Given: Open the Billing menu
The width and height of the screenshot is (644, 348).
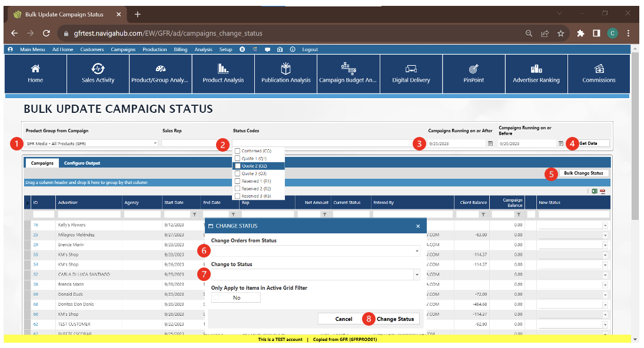Looking at the screenshot, I should pyautogui.click(x=181, y=49).
